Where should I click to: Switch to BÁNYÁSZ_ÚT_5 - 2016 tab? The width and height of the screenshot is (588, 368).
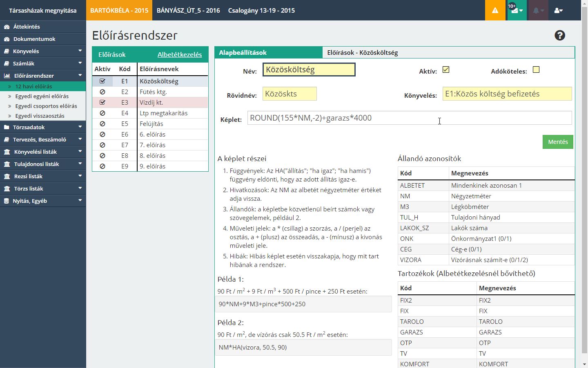pos(188,10)
